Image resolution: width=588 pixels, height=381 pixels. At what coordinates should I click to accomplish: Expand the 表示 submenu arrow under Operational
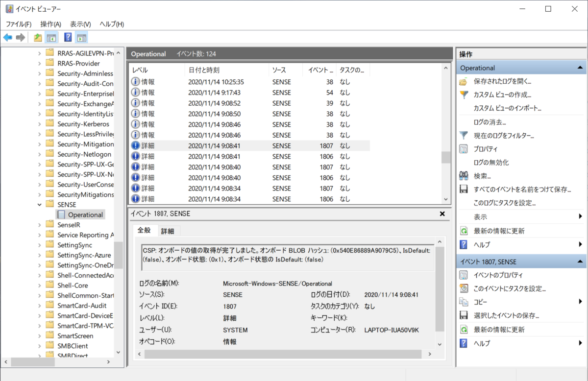(x=581, y=216)
